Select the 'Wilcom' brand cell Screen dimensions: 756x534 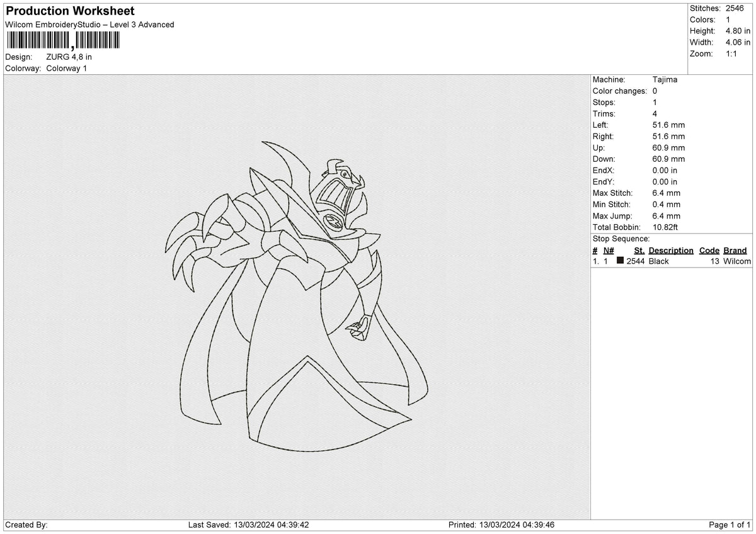click(x=737, y=261)
